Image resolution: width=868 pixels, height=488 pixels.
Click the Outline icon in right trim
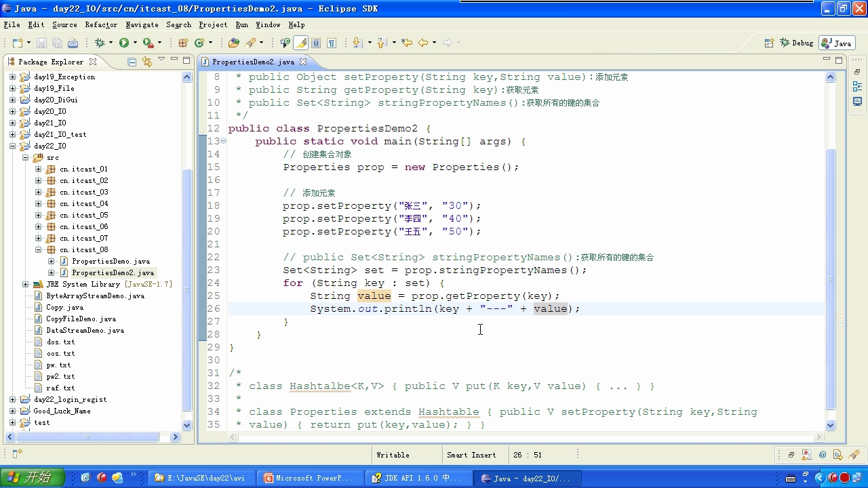[x=857, y=87]
